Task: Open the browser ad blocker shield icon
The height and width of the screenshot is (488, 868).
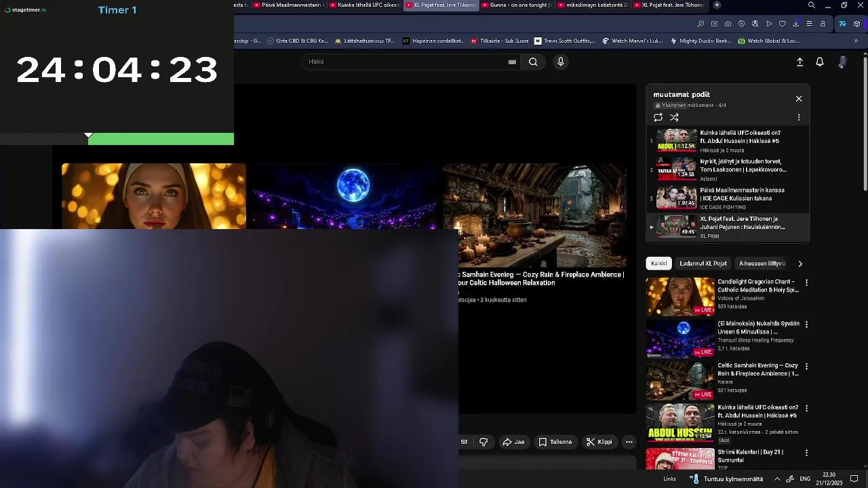Action: (741, 24)
